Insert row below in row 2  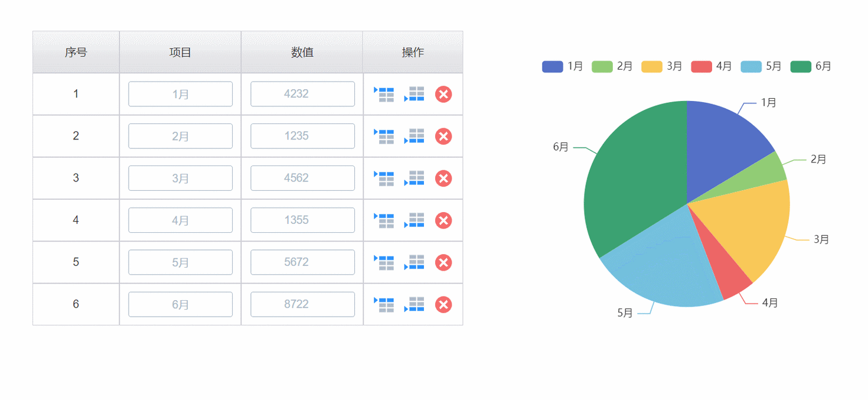click(414, 136)
